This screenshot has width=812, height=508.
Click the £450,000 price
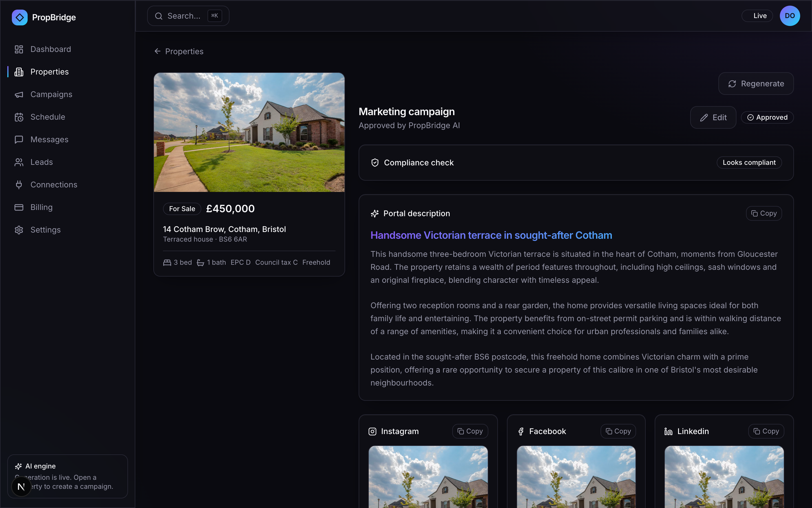(230, 209)
